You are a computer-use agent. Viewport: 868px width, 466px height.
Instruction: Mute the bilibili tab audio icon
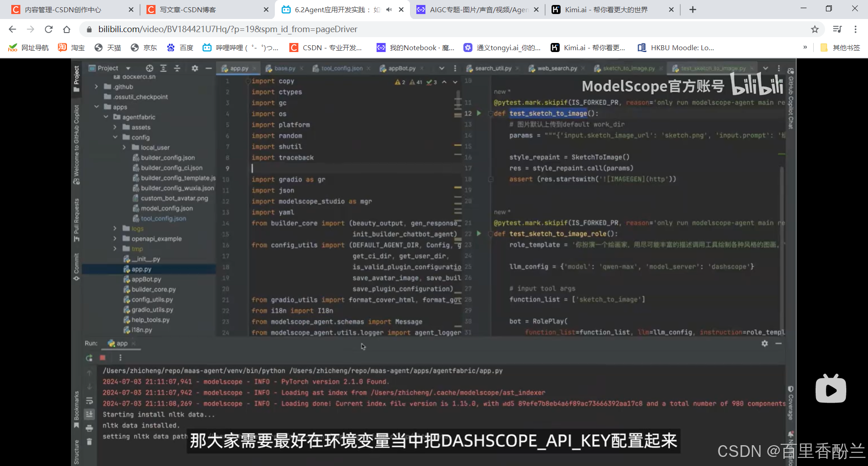pyautogui.click(x=389, y=10)
